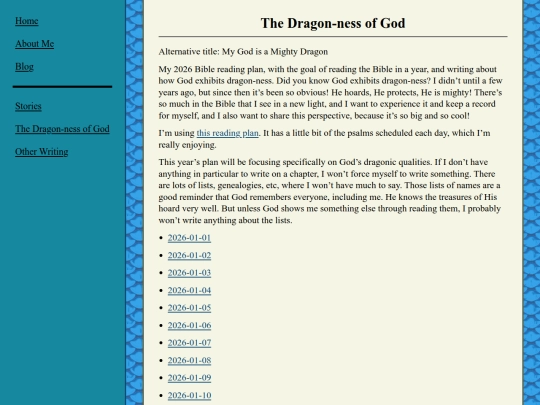This screenshot has height=405, width=540.
Task: Open the 2026-01-05 entry
Action: pos(189,308)
